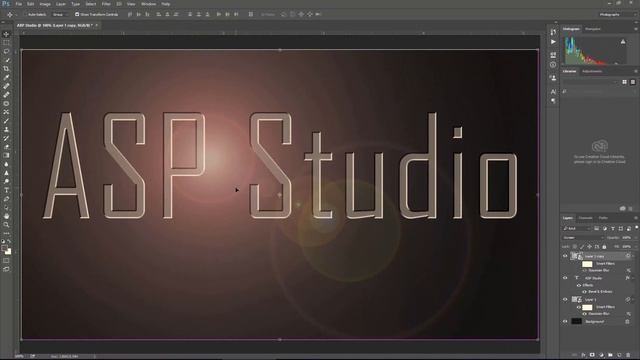Toggle Bevel & Emboss effect visibility

(584, 292)
